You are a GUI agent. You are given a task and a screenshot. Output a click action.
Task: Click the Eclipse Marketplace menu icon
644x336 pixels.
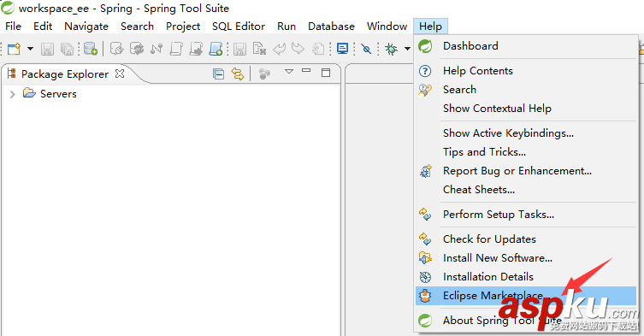(425, 296)
